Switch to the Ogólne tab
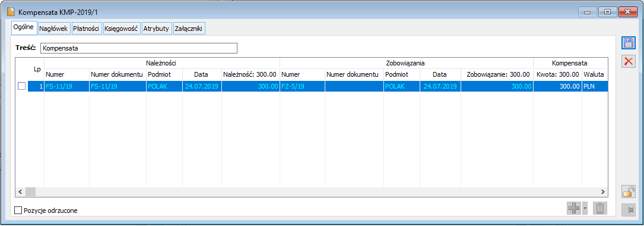Viewport: 644px width, 226px height. (x=24, y=28)
